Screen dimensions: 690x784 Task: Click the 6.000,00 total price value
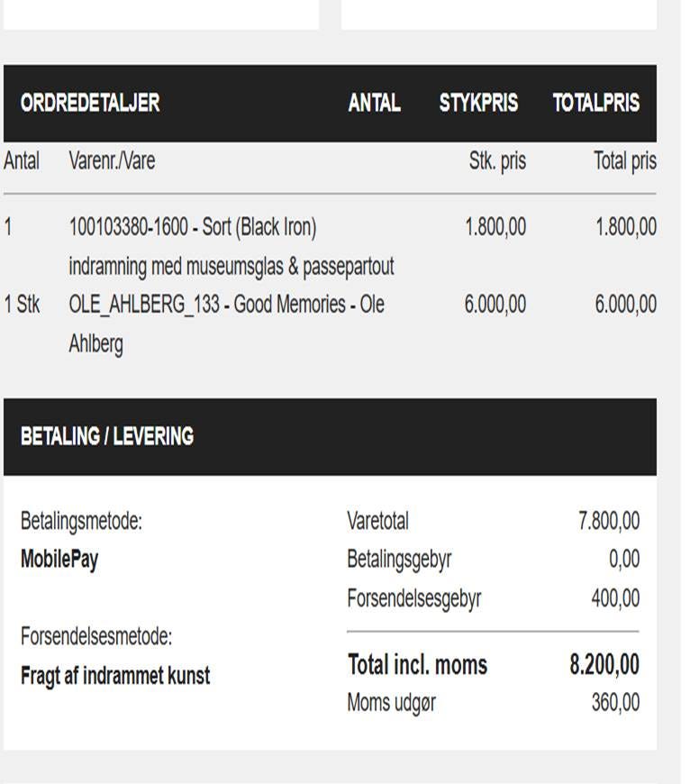[x=625, y=304]
